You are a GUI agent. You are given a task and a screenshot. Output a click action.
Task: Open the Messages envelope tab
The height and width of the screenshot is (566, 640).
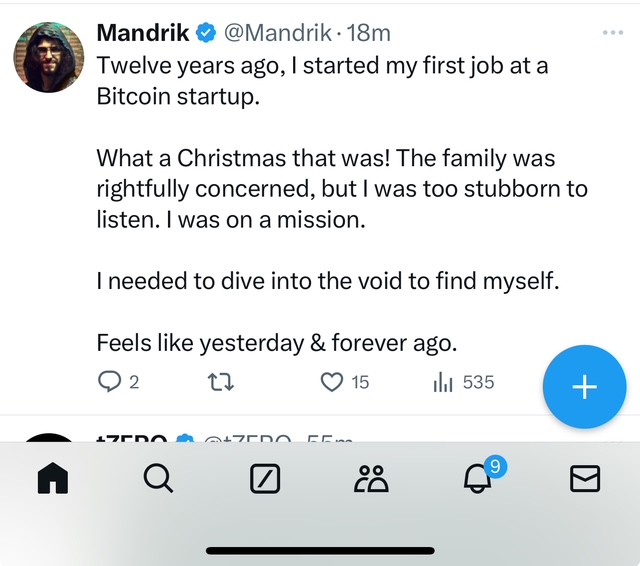click(x=585, y=480)
